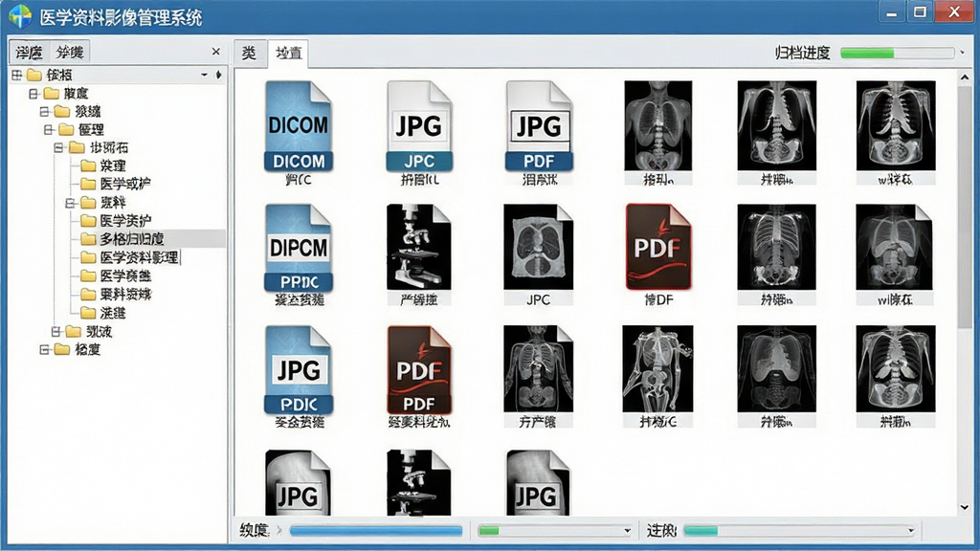The image size is (980, 551).
Task: Collapse the folder between 医学或护 and 医学类护
Action: [x=71, y=203]
